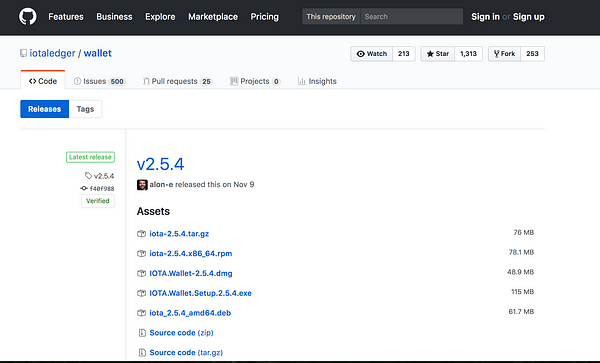Focus the repository Search field
Screen dimensions: 600x363
411,16
